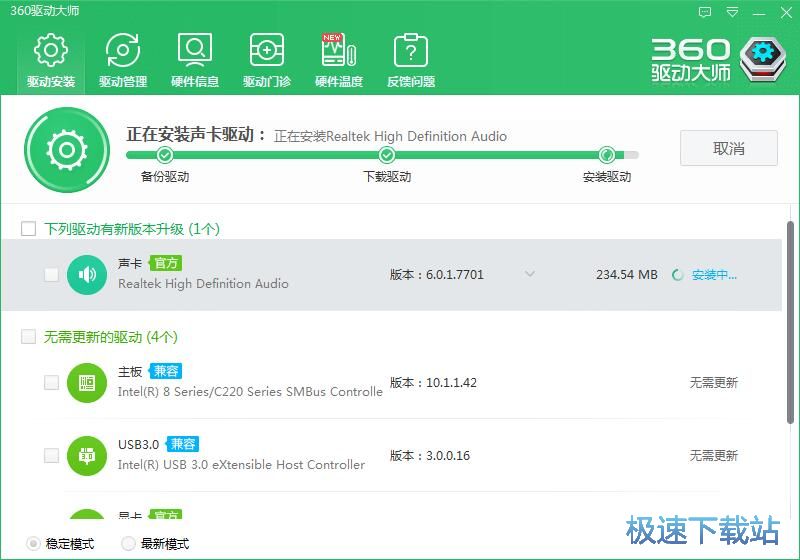Switch to the 硬件信息 tab label
Viewport: 800px width, 560px height.
[195, 82]
